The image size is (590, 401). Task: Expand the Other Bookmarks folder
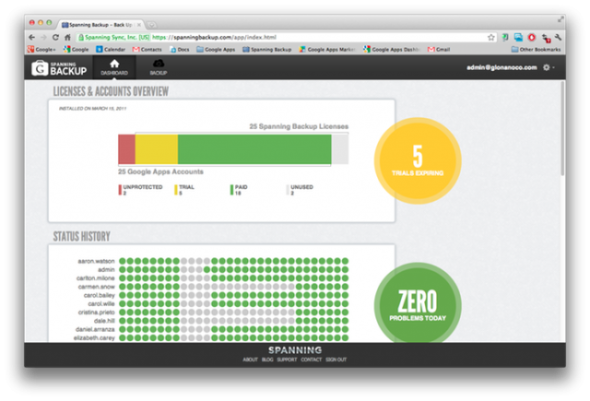[536, 49]
